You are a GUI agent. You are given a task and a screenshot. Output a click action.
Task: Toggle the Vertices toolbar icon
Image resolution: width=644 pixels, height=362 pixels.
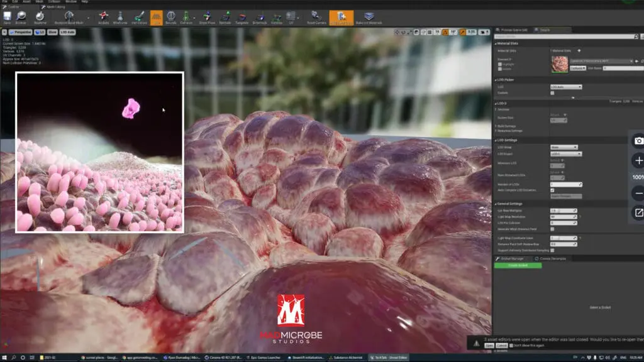[277, 17]
